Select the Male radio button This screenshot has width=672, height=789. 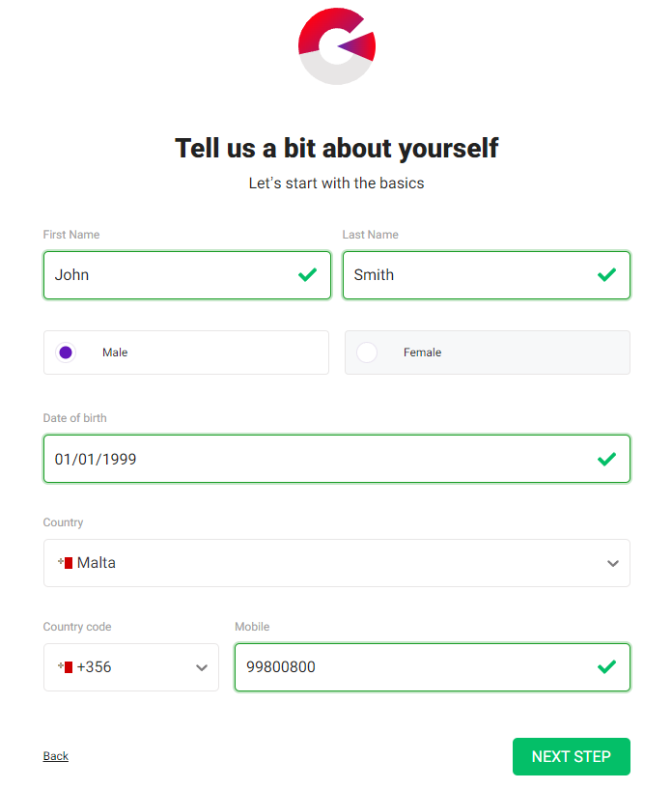(x=66, y=352)
